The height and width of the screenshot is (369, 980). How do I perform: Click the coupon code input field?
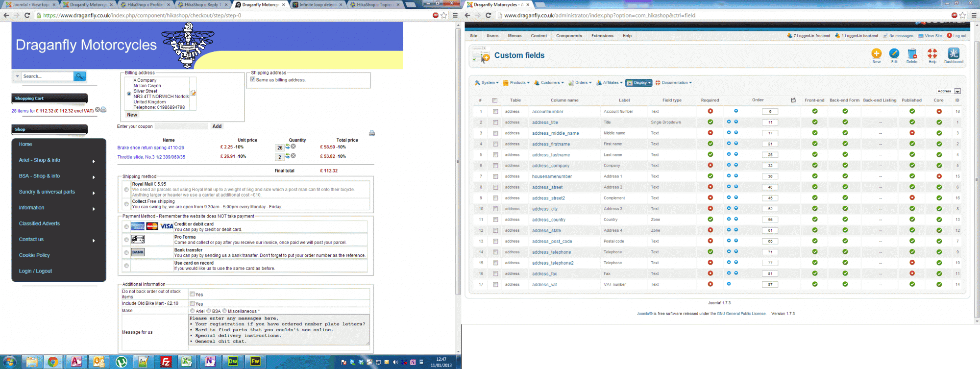click(x=181, y=126)
